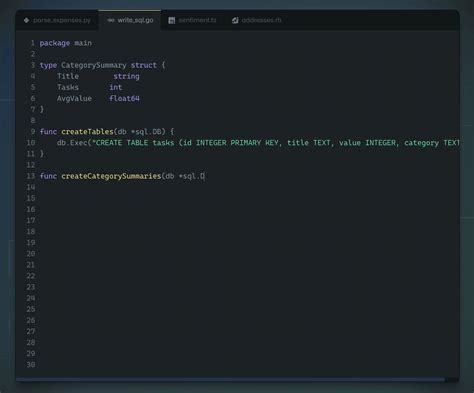Click the Ruby file icon in fourth tab

coord(235,20)
